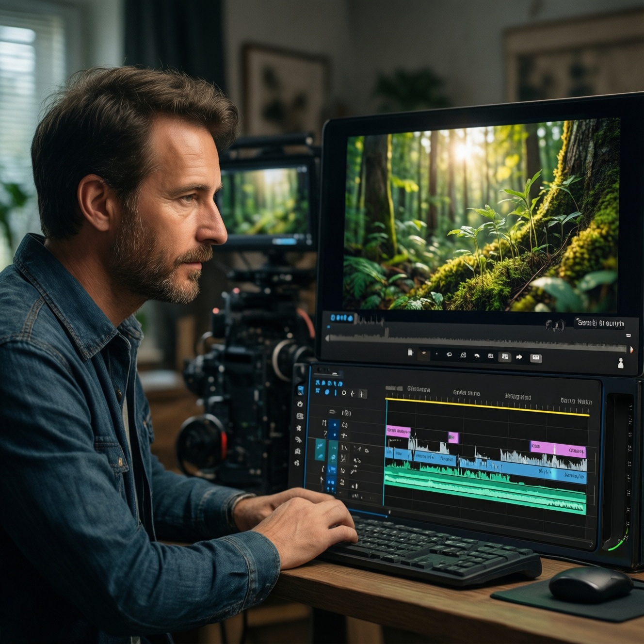Image resolution: width=644 pixels, height=644 pixels.
Task: Select the small pink clip between the larger pink clips
Action: point(453,437)
